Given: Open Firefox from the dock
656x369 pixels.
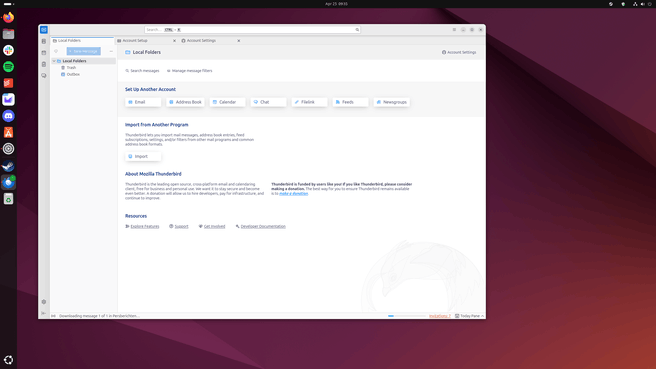Looking at the screenshot, I should coord(8,18).
